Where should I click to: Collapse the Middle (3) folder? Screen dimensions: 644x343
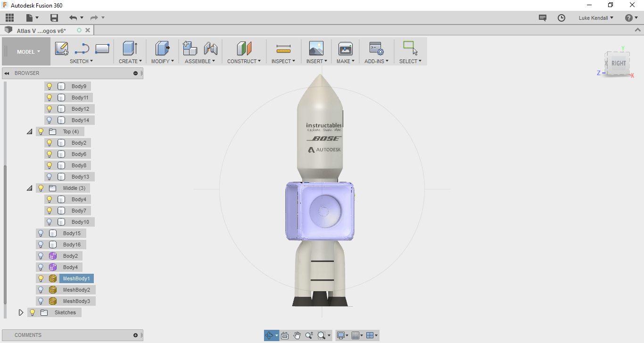(x=30, y=188)
